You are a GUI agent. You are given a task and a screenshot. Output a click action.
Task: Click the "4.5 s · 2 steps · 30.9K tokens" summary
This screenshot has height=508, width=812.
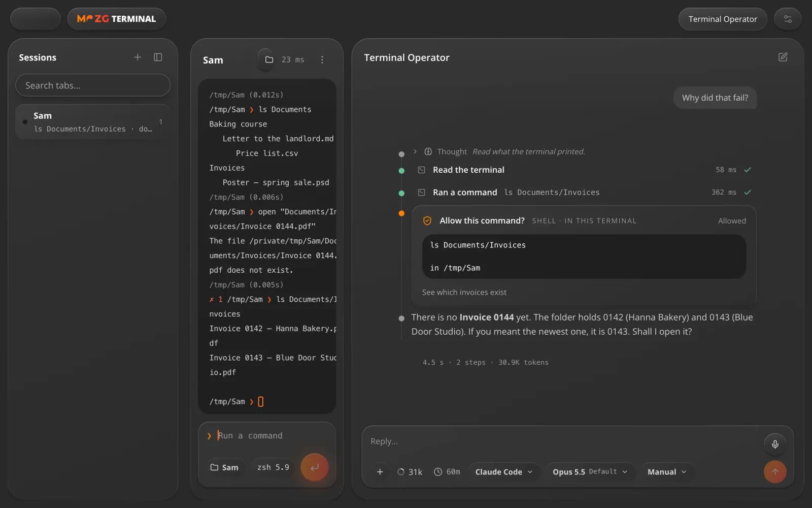(486, 362)
